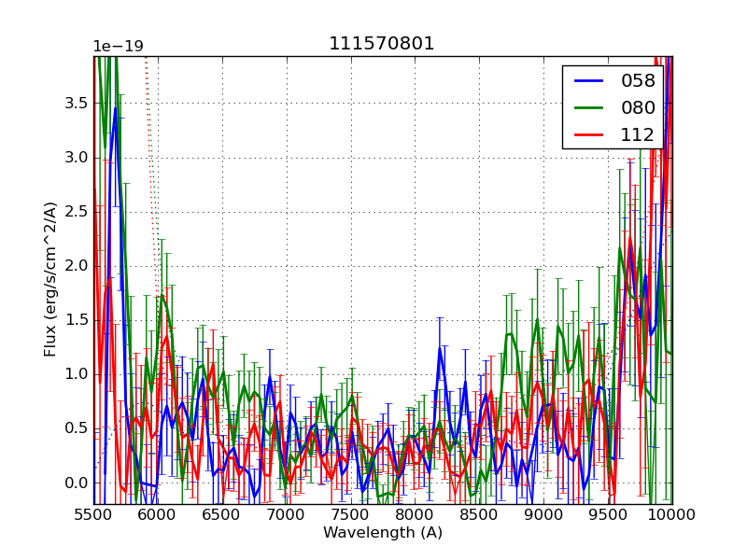The height and width of the screenshot is (560, 747).
Task: Select the 080 legend label
Action: pos(638,107)
